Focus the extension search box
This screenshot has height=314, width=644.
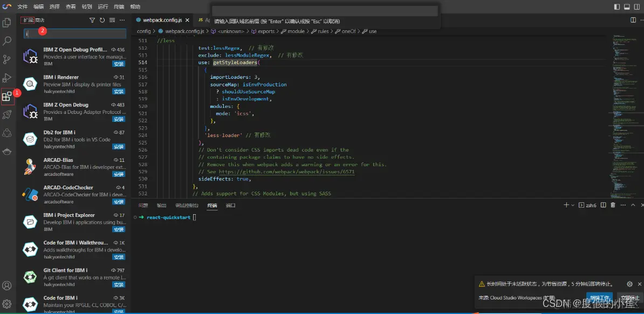click(x=75, y=33)
